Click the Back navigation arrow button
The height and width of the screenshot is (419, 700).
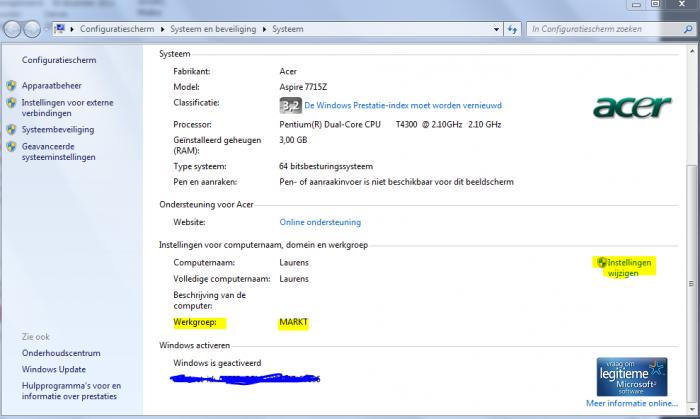tap(12, 29)
